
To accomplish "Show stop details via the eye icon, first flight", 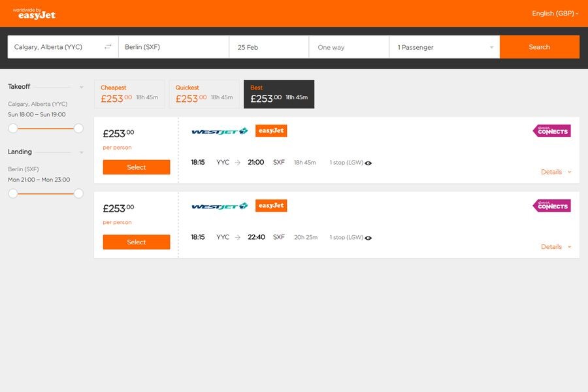I will click(367, 162).
